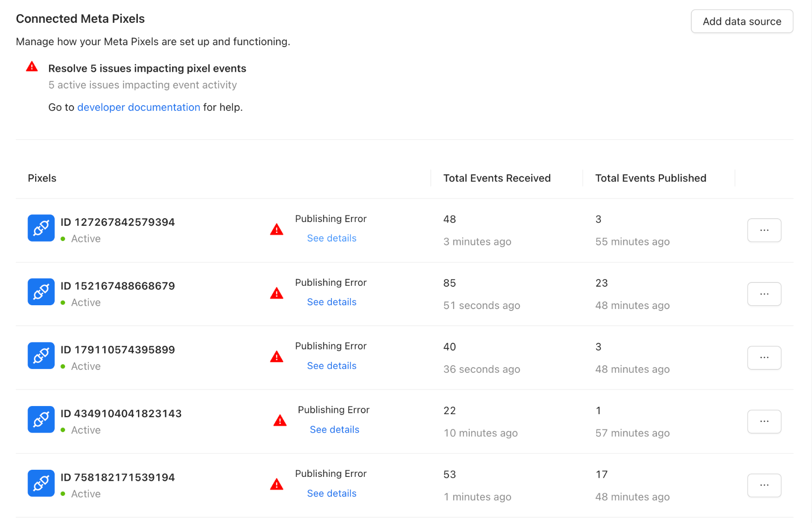This screenshot has height=523, width=812.
Task: Select the text ID 758182171539194
Action: 117,477
